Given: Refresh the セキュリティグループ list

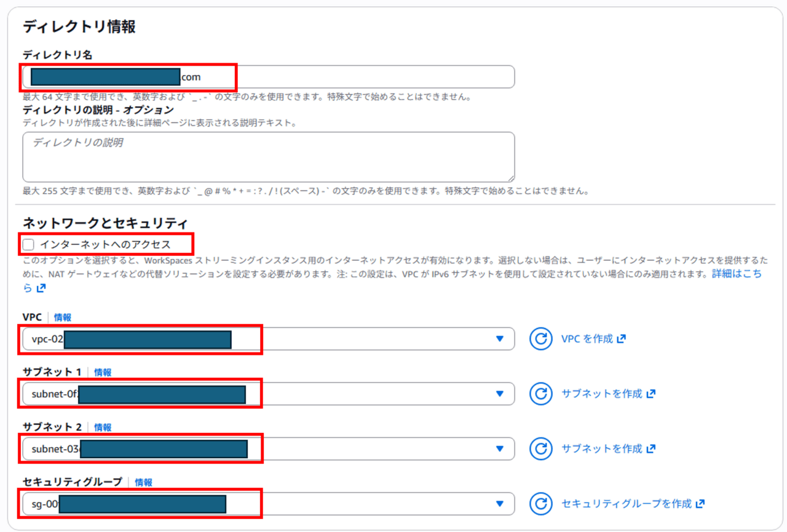Looking at the screenshot, I should tap(541, 504).
